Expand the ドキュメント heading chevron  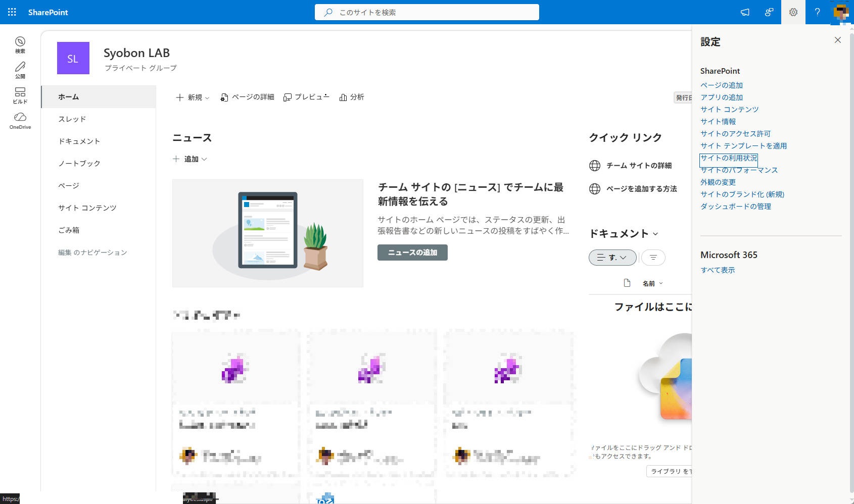[655, 234]
